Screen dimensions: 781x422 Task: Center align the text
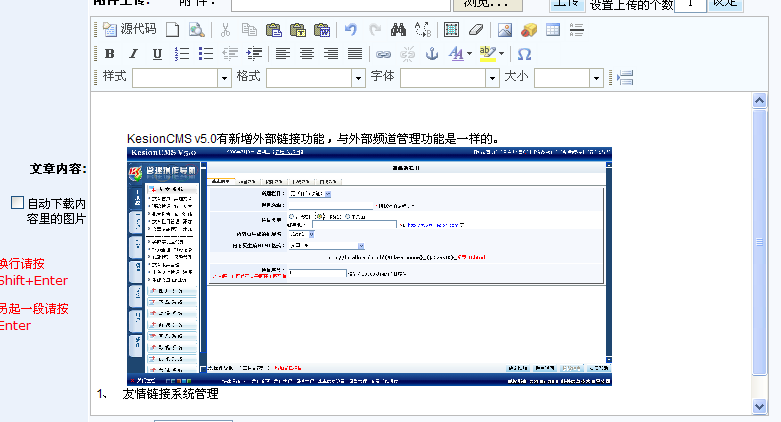pos(307,54)
